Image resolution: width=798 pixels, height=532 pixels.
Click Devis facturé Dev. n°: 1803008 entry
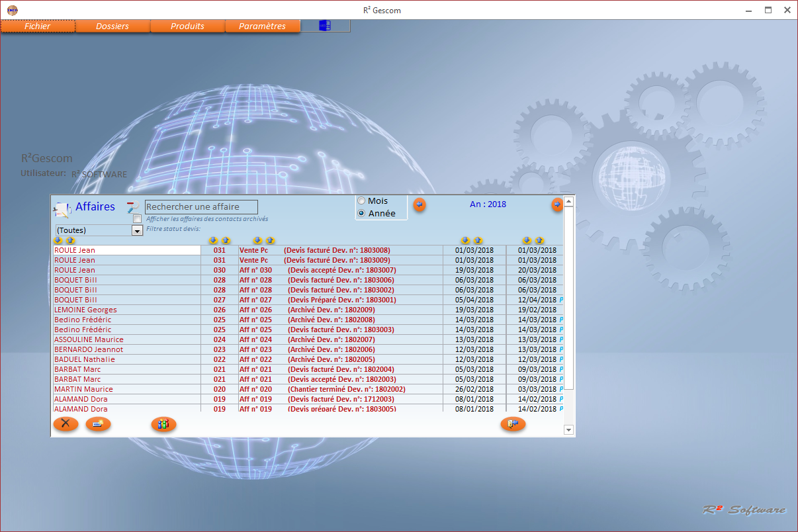tap(337, 250)
